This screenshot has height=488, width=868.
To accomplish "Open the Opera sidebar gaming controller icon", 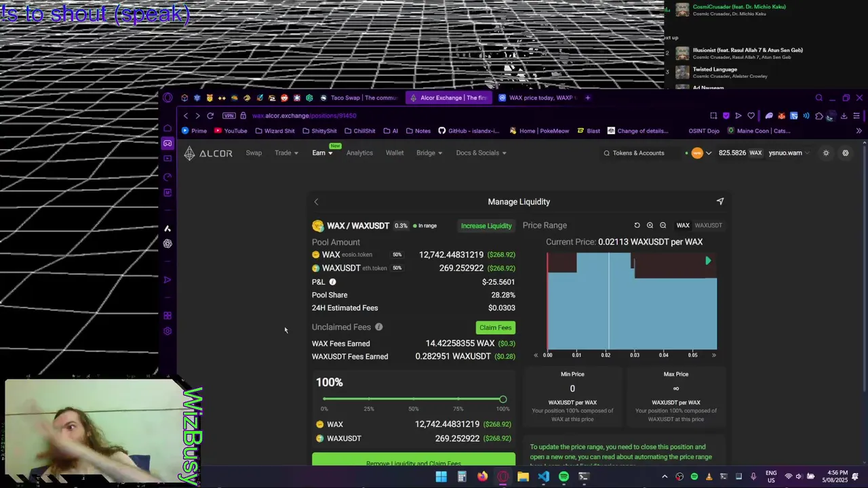I will click(x=167, y=143).
